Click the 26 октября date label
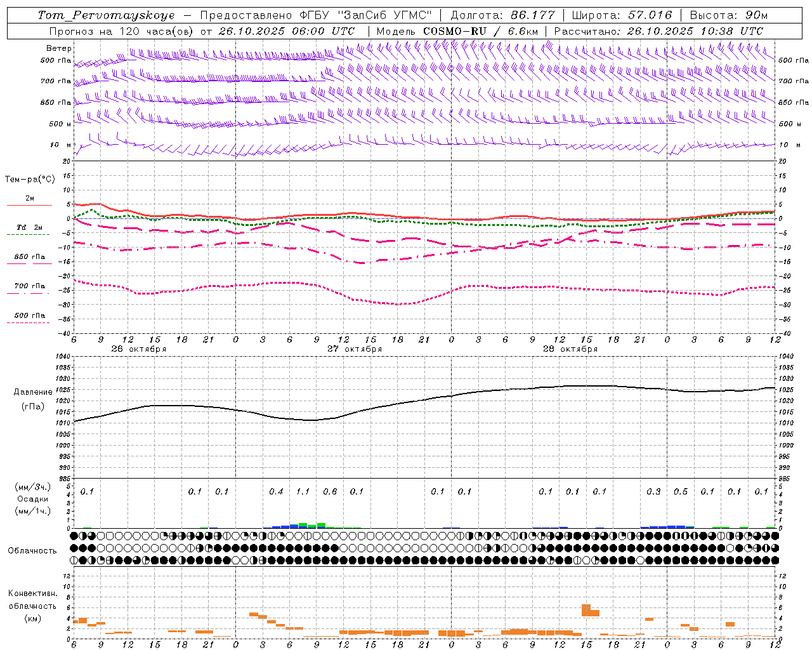812x650 pixels. [x=138, y=349]
